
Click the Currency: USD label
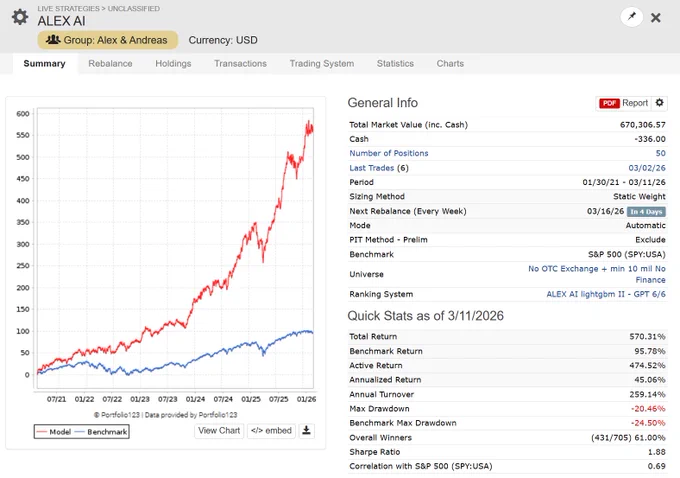(223, 40)
